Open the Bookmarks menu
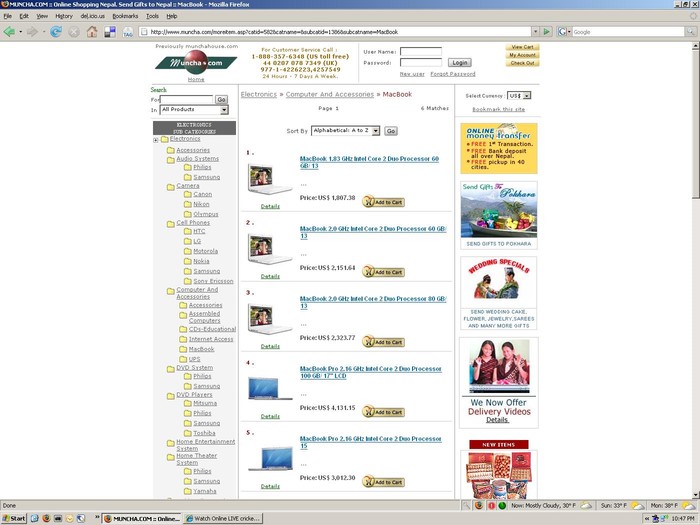 [125, 16]
